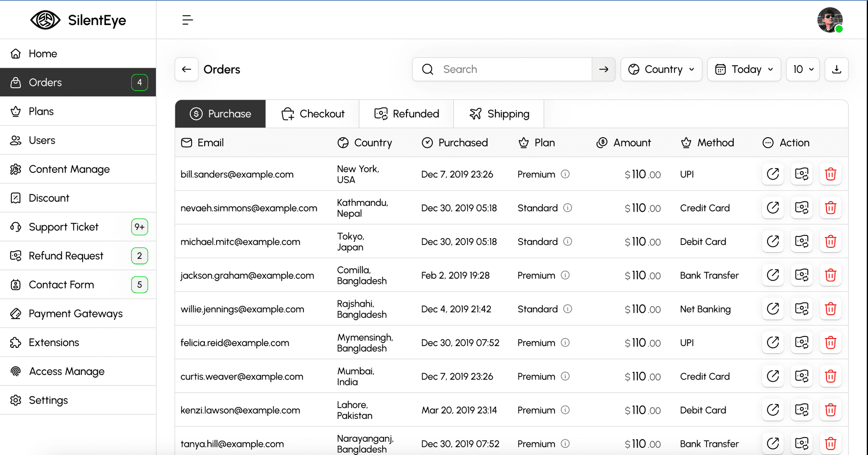Edit the felicia.reid@example.com order
The height and width of the screenshot is (455, 868).
(x=773, y=342)
